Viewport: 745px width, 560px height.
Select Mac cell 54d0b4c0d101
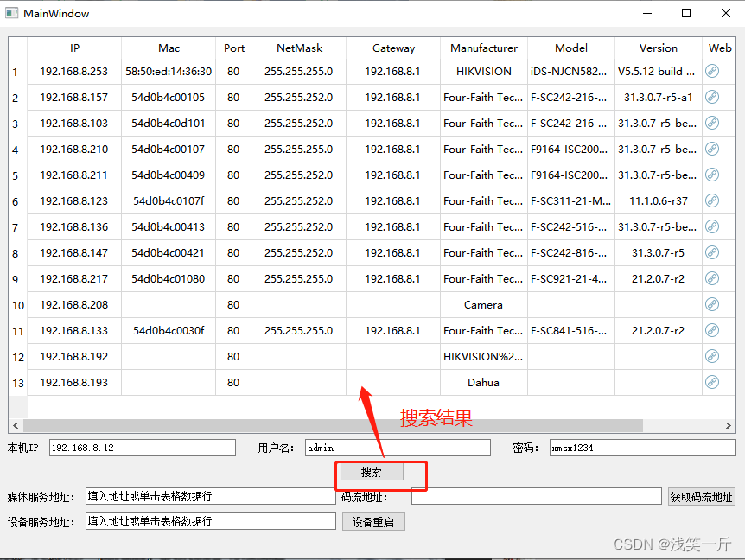click(169, 123)
